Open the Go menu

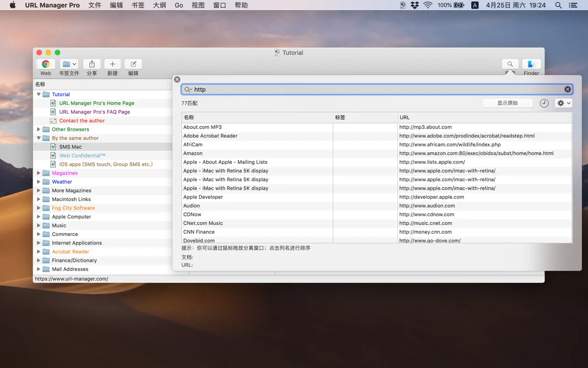tap(179, 5)
